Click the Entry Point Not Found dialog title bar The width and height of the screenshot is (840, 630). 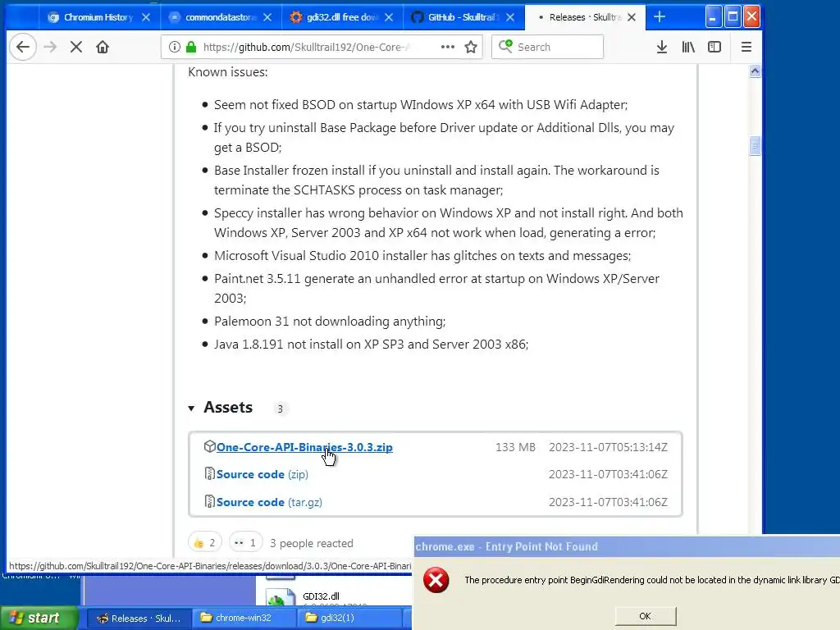627,546
